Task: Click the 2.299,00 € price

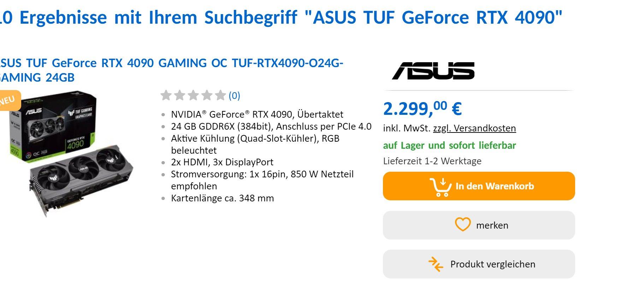Action: [x=422, y=108]
